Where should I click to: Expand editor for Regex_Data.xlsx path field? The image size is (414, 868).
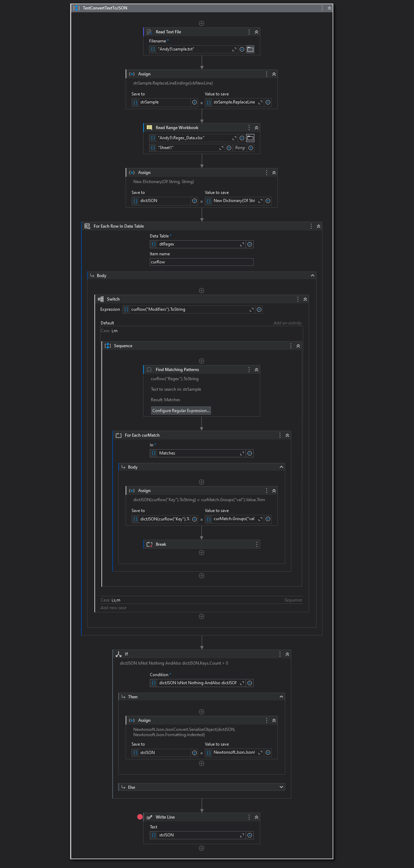pos(234,138)
